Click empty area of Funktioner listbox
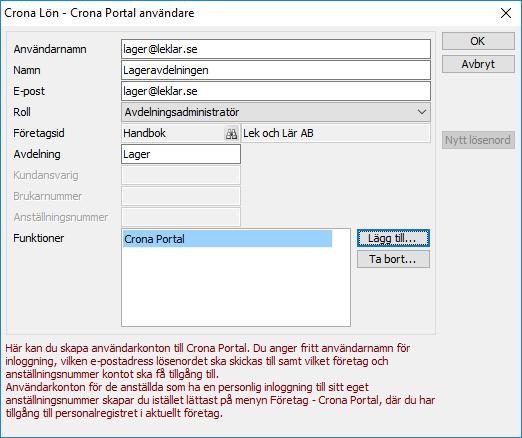Viewport: 522px width, 438px height. click(236, 287)
